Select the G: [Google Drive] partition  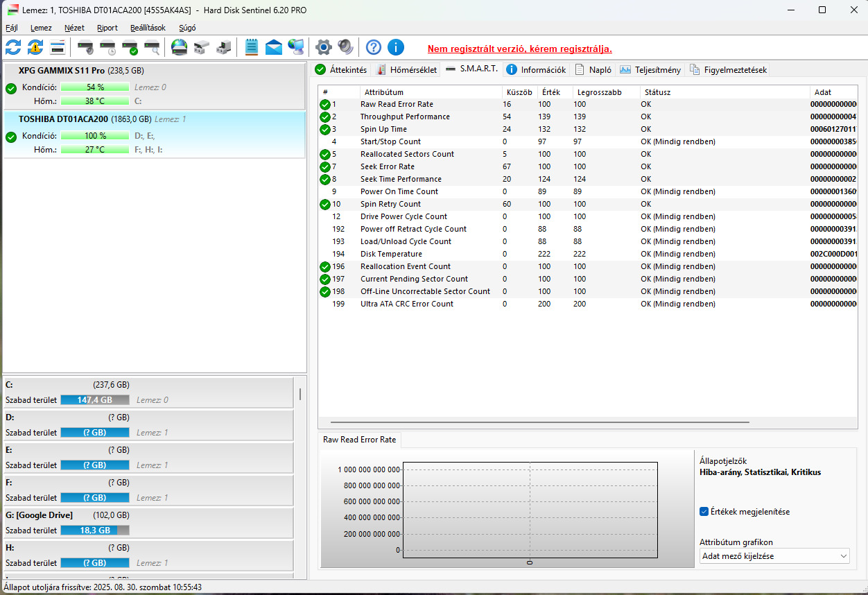point(148,523)
